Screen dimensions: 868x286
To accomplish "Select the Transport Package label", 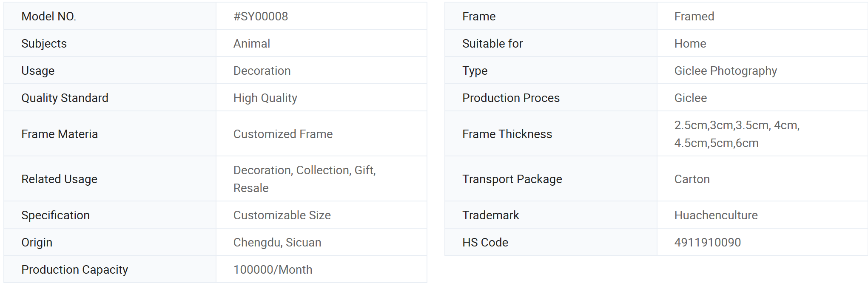I will click(x=512, y=179).
